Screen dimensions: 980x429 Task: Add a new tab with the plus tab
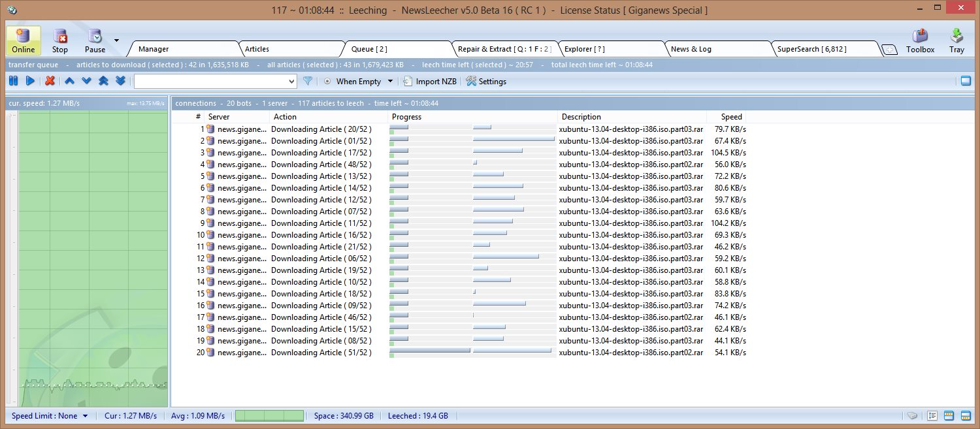[x=889, y=50]
